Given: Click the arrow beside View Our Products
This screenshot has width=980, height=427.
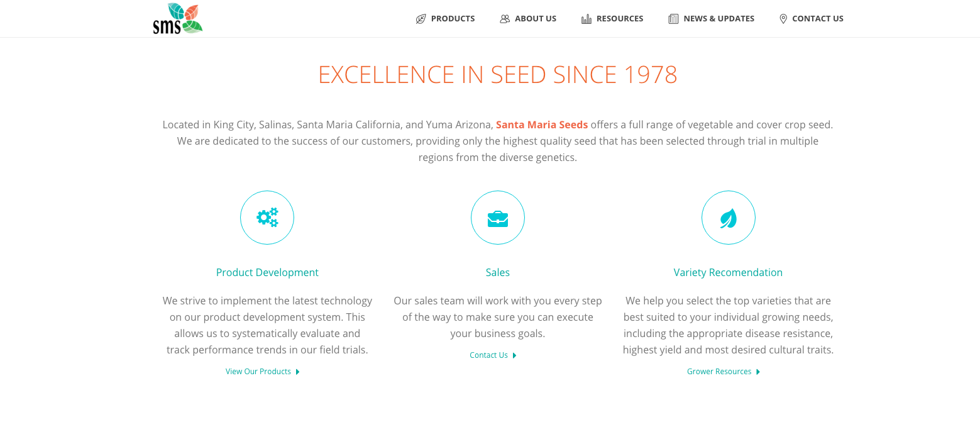Looking at the screenshot, I should click(299, 371).
